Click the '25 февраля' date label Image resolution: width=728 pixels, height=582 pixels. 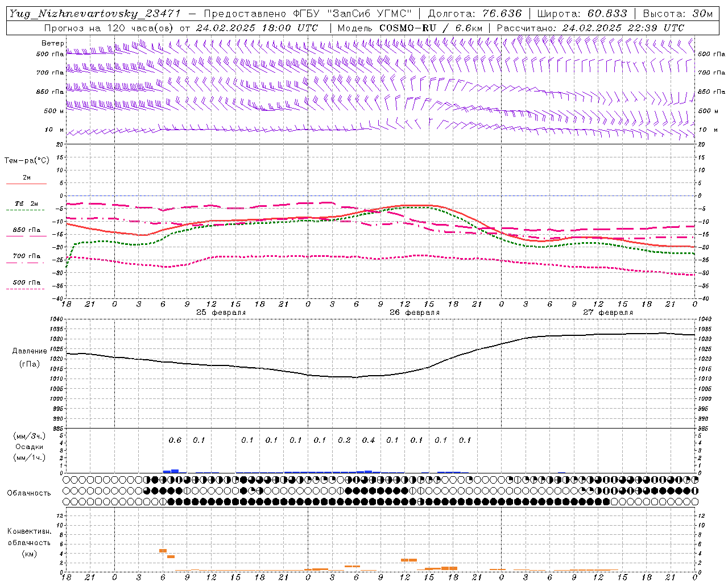click(221, 313)
